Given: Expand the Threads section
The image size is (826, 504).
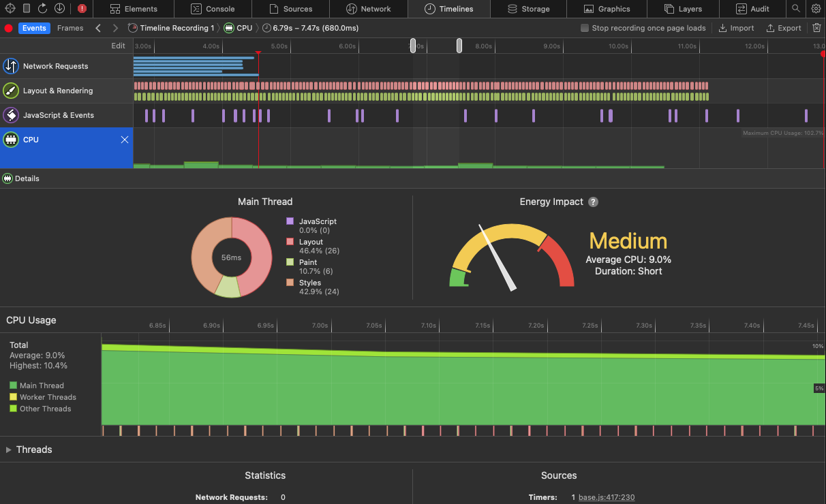Looking at the screenshot, I should (8, 450).
